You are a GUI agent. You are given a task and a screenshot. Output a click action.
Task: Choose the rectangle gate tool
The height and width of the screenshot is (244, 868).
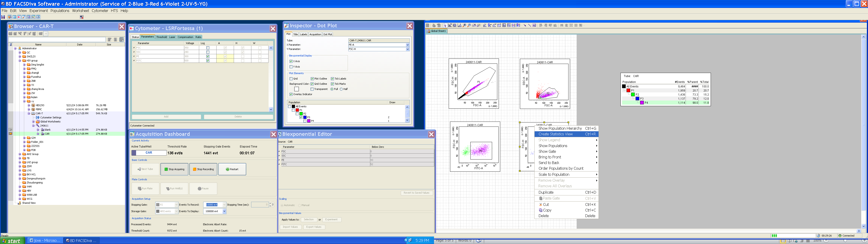pyautogui.click(x=499, y=25)
